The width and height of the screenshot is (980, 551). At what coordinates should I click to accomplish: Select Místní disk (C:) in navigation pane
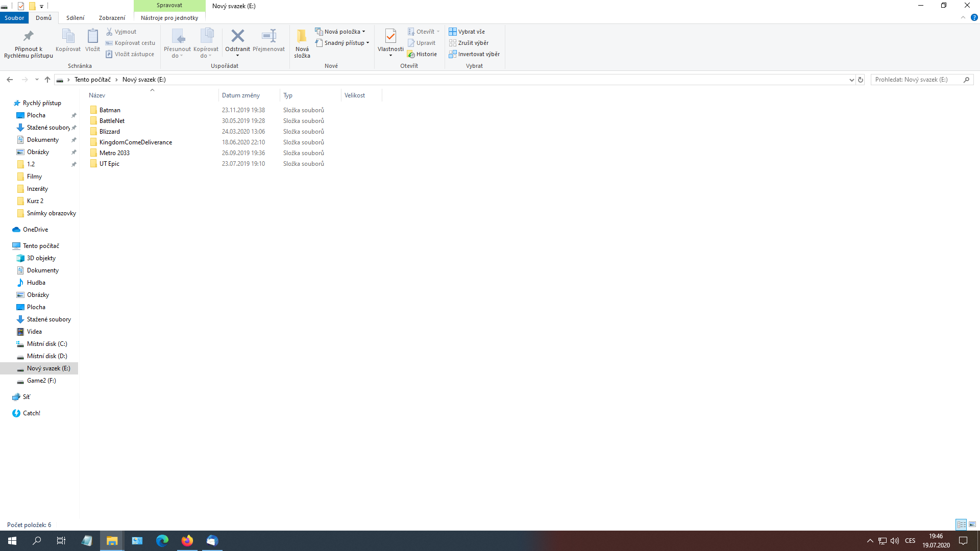(47, 344)
